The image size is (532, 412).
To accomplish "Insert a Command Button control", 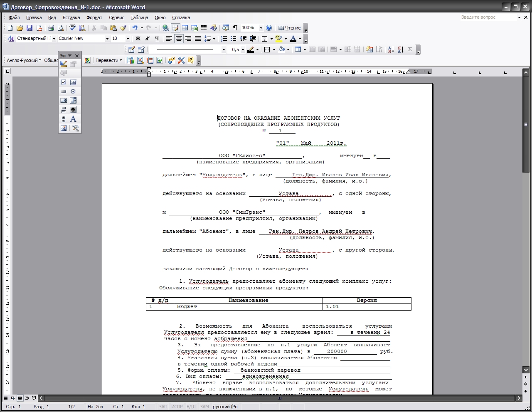I will [x=64, y=91].
